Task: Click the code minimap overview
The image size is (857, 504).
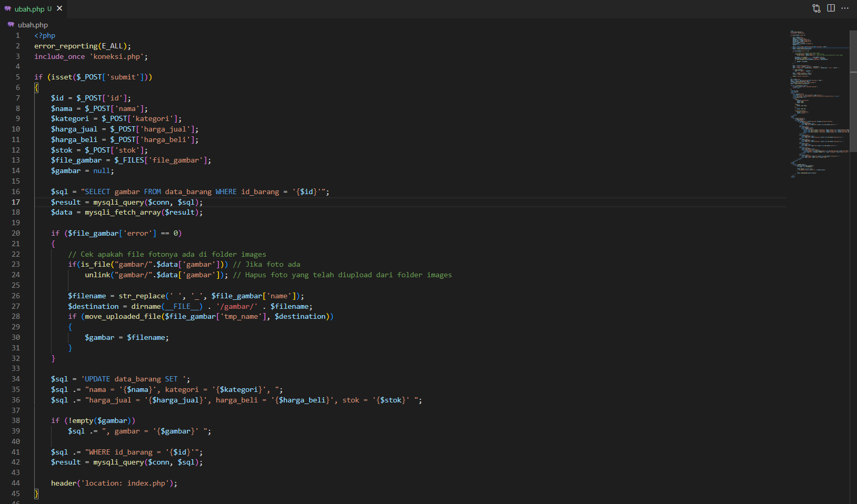Action: point(819,105)
